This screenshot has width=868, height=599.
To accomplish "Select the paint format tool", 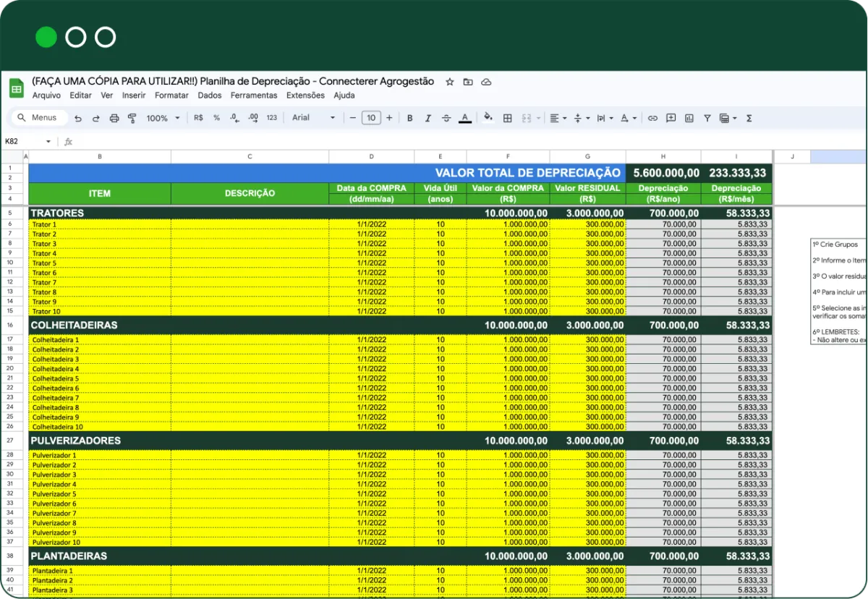I will tap(132, 118).
